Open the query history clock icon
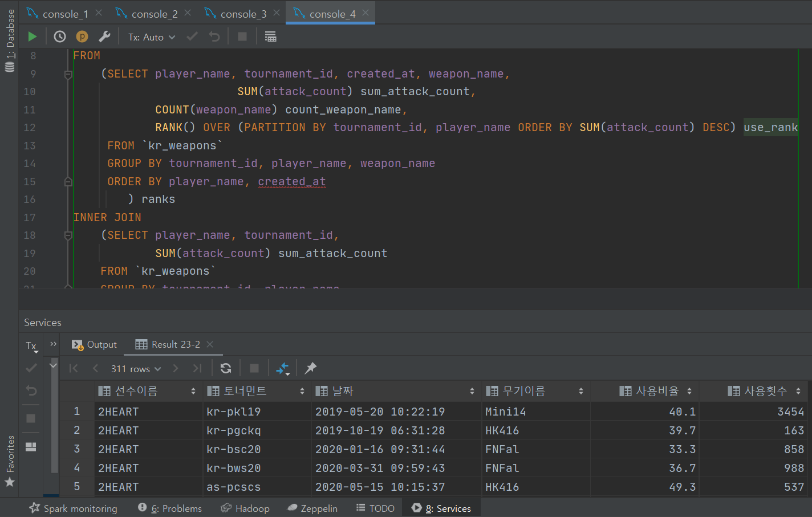 tap(60, 36)
